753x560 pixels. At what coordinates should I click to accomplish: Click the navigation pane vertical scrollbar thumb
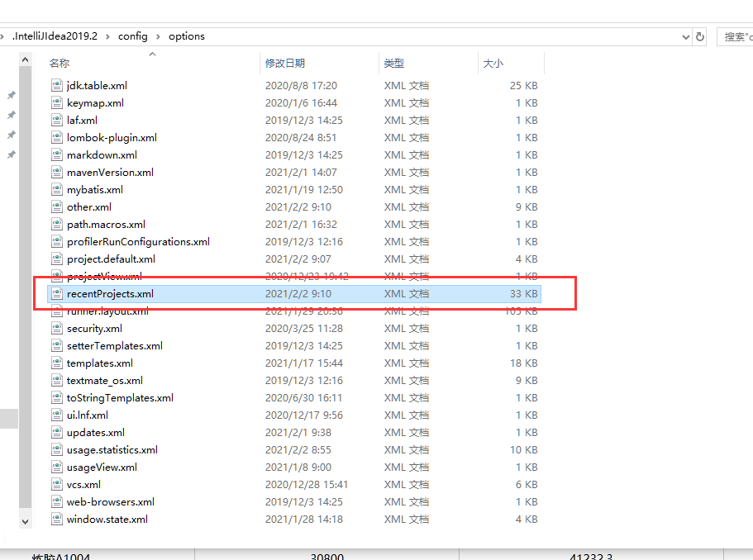pyautogui.click(x=26, y=287)
